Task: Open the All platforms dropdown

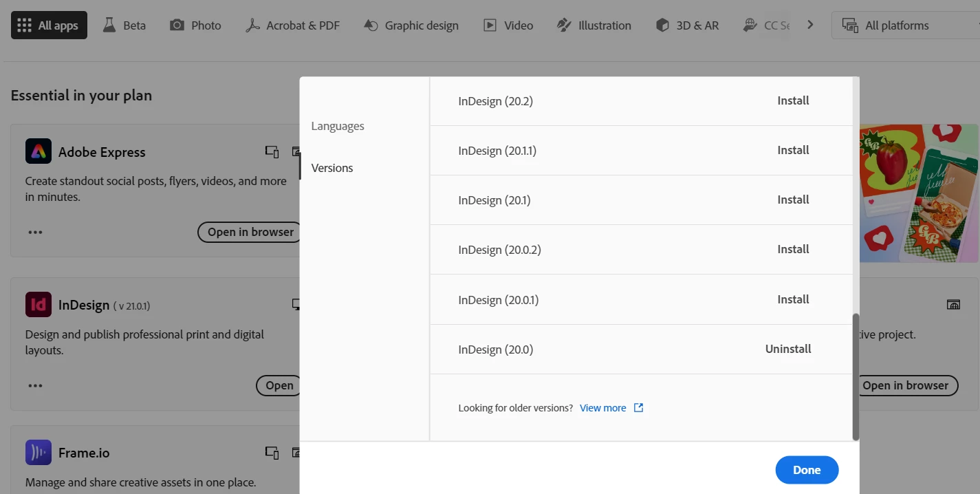Action: coord(905,25)
